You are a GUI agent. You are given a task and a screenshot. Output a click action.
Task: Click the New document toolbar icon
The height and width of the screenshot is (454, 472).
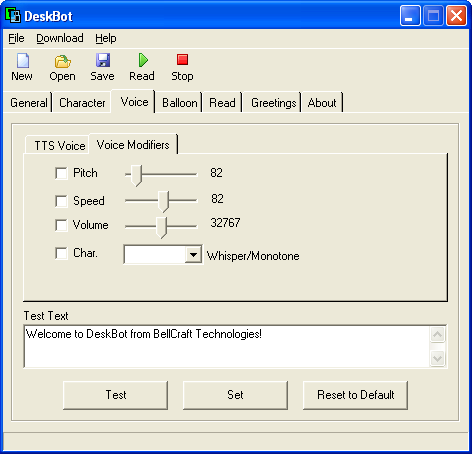point(23,61)
